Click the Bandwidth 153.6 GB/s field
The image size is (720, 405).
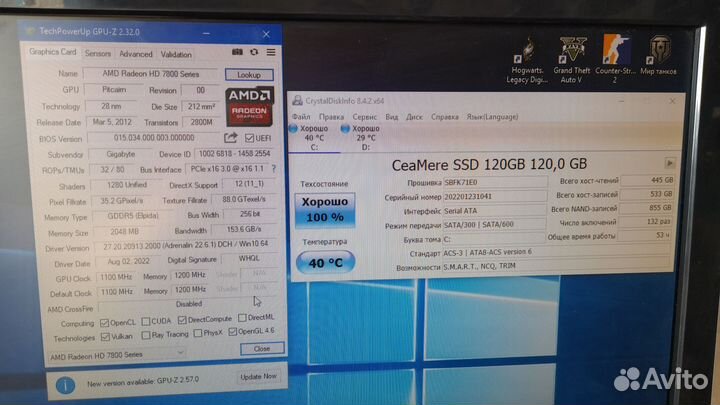(x=244, y=229)
